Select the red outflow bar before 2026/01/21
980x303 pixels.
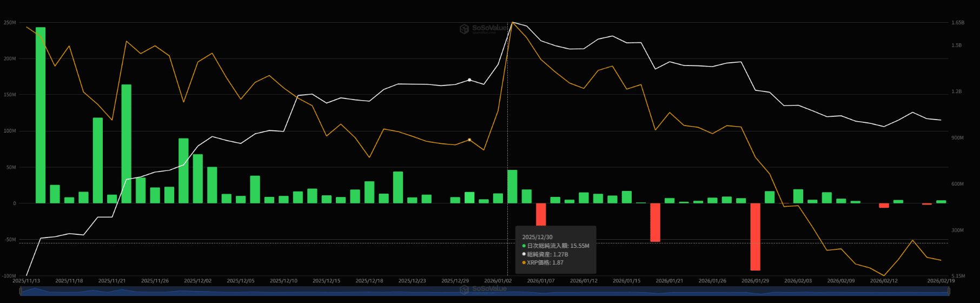coord(655,222)
